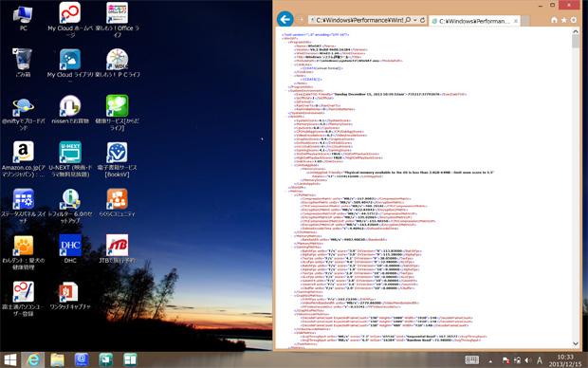The width and height of the screenshot is (588, 368).
Task: Open ワンタッチキャプチャ shortcut
Action: coord(70,296)
